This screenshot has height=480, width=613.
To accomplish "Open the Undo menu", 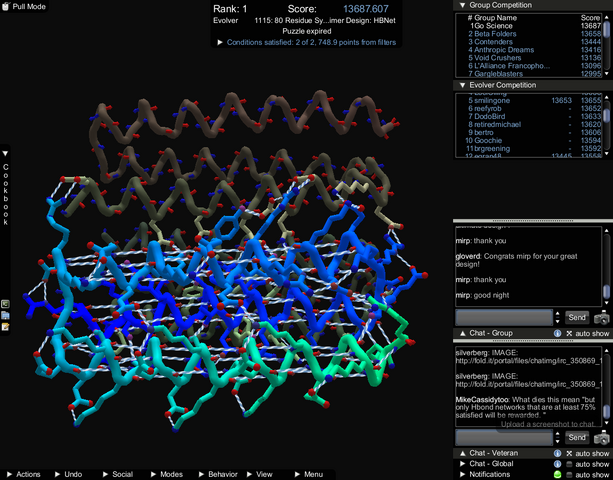I will coord(68,474).
